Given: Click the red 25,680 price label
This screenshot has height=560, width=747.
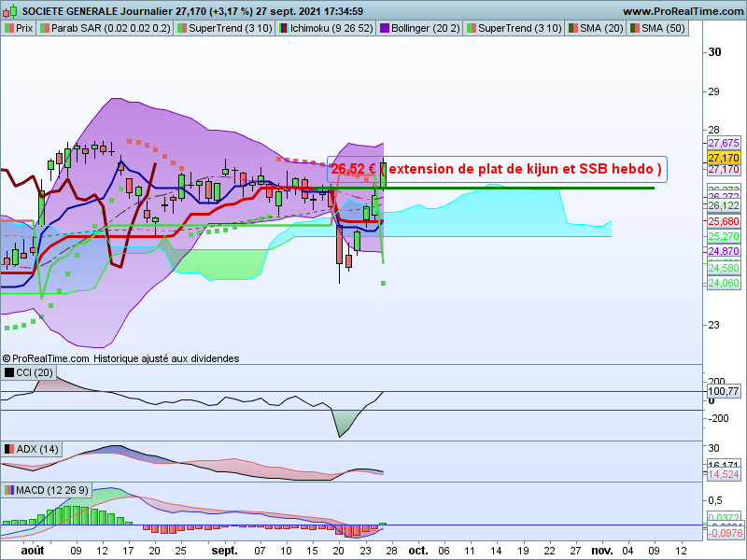Looking at the screenshot, I should (x=723, y=221).
